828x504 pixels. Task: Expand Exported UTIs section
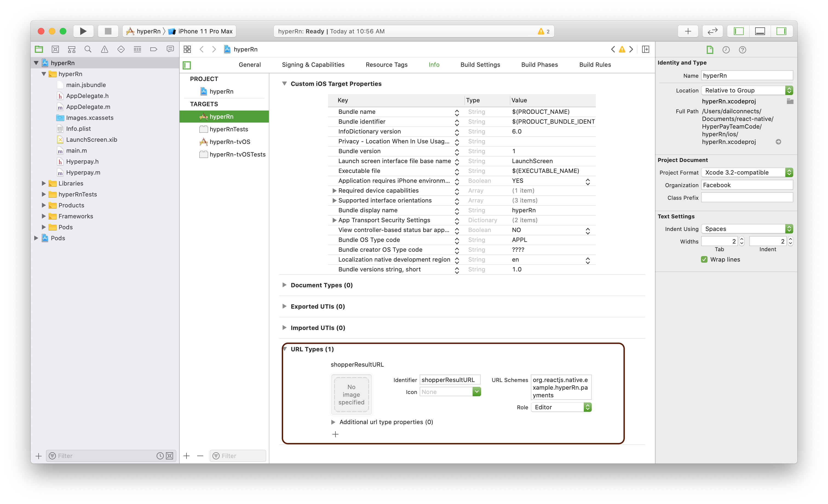(x=284, y=306)
